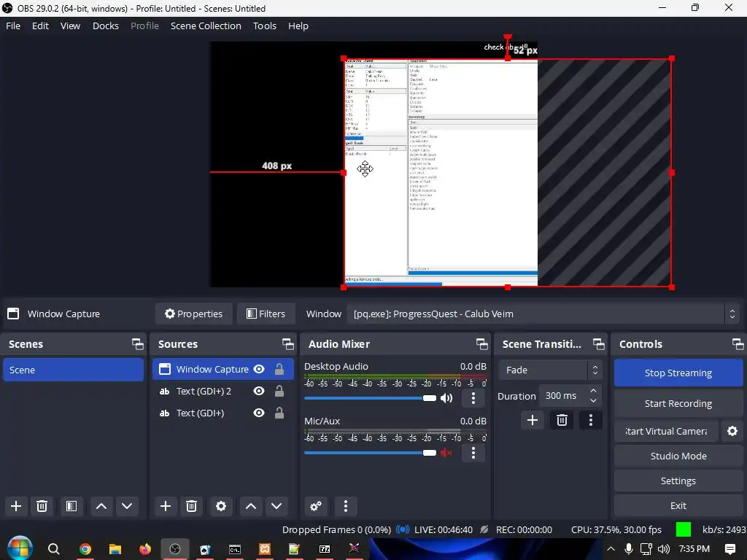This screenshot has height=560, width=747.
Task: Undock the Scene Transitions panel
Action: [x=598, y=344]
